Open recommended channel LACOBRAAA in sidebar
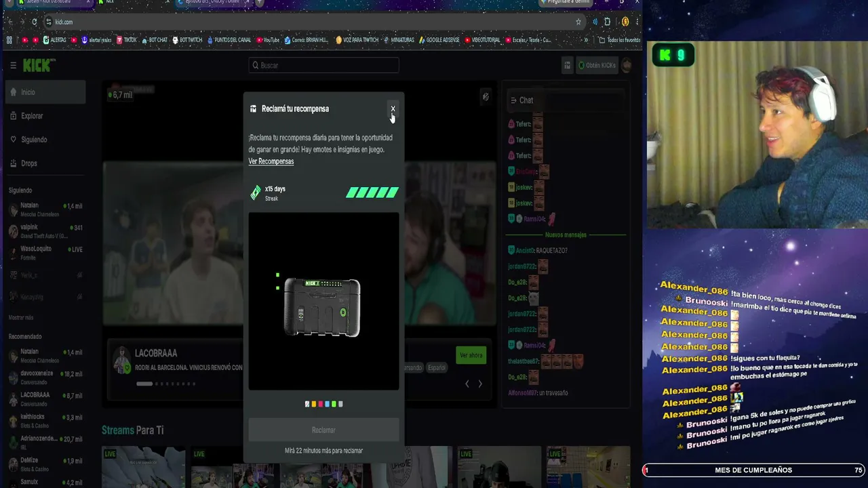This screenshot has width=868, height=488. [45, 399]
